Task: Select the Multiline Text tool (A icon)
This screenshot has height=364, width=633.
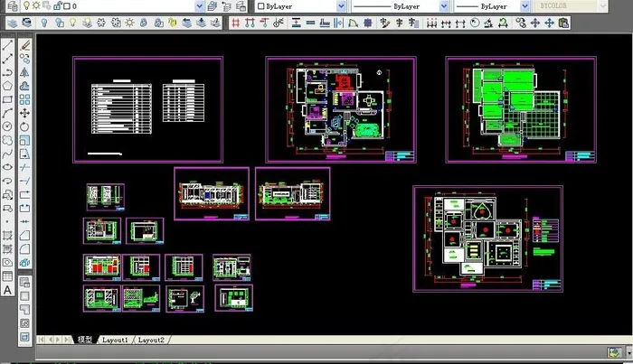Action: [7, 289]
